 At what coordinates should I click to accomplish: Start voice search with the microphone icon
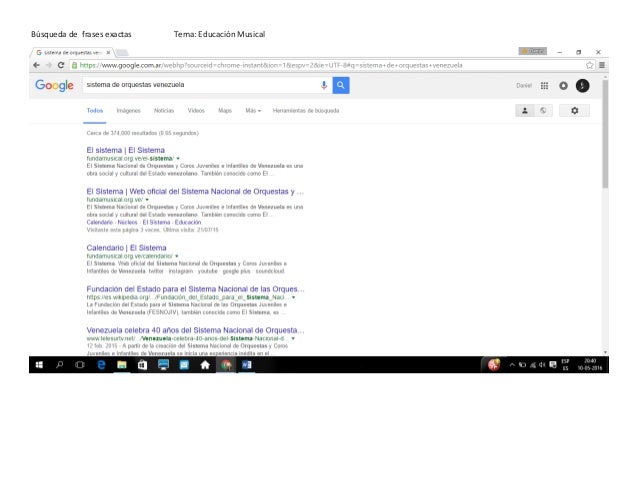tap(324, 85)
